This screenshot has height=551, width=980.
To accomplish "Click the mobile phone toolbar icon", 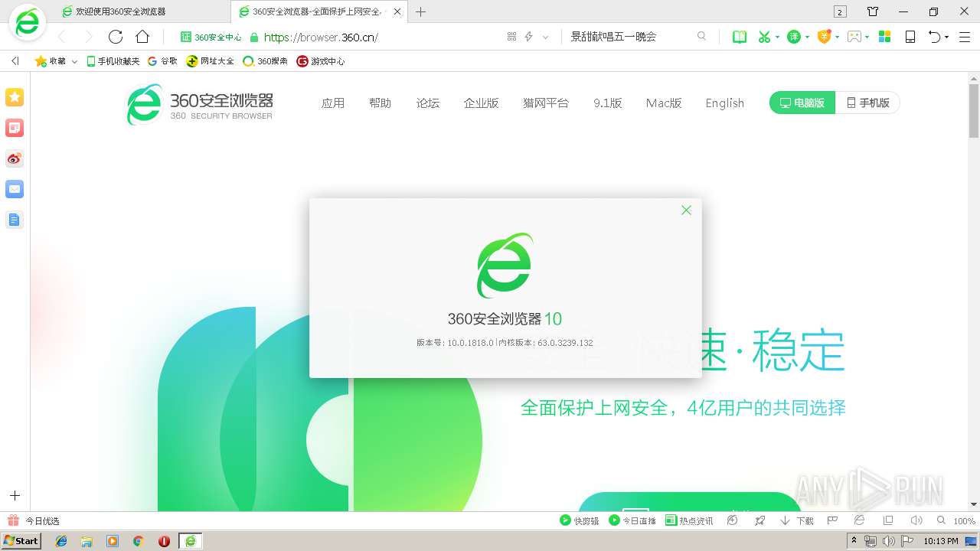I will (x=910, y=37).
